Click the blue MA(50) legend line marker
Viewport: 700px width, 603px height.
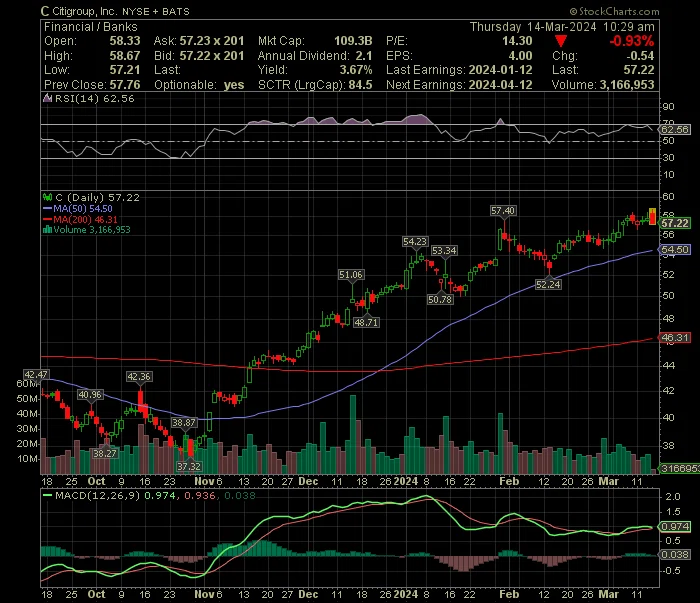point(47,208)
